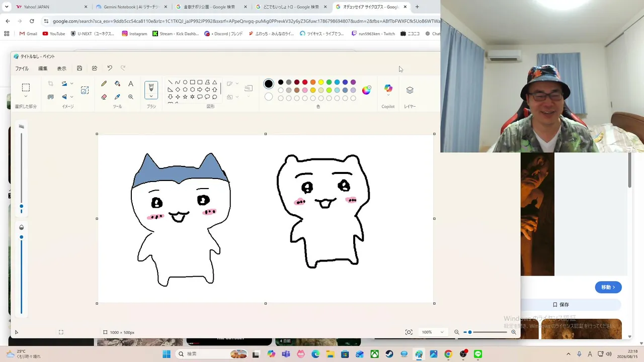Open the Selection tool options dropdown
Image resolution: width=644 pixels, height=362 pixels.
click(x=26, y=97)
